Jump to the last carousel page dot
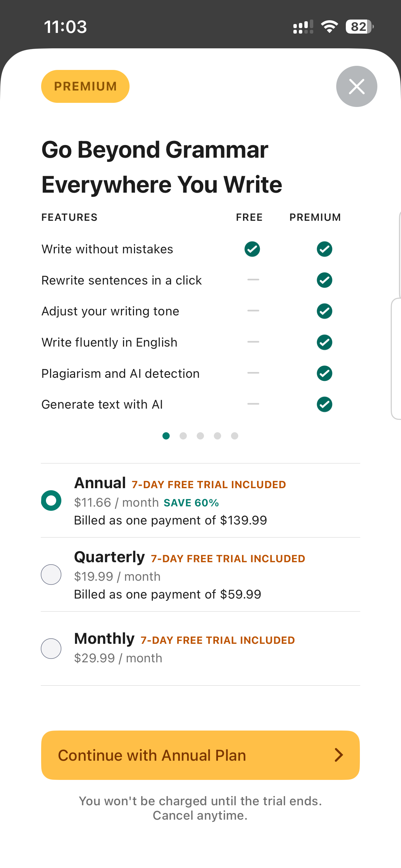The height and width of the screenshot is (868, 401). pyautogui.click(x=234, y=436)
